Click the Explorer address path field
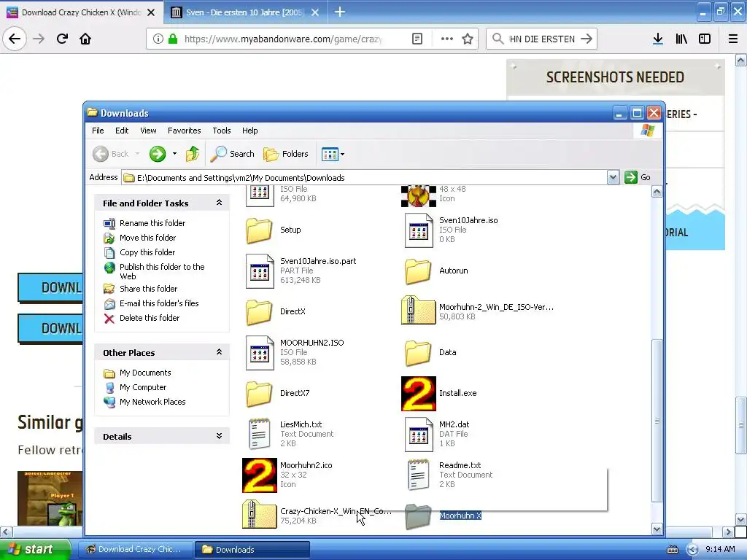 pyautogui.click(x=365, y=178)
